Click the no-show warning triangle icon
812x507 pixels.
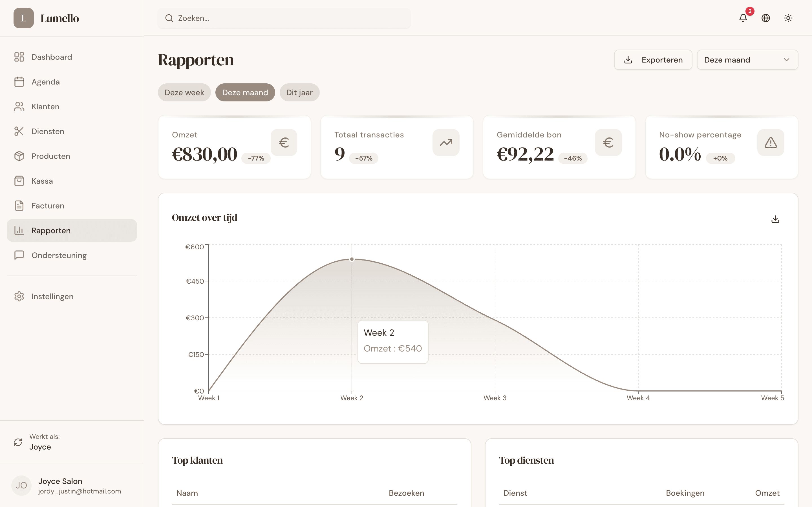[x=770, y=143]
